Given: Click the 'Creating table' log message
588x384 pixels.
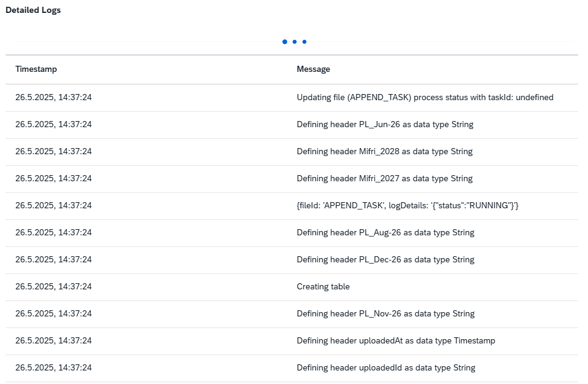Looking at the screenshot, I should [x=323, y=287].
